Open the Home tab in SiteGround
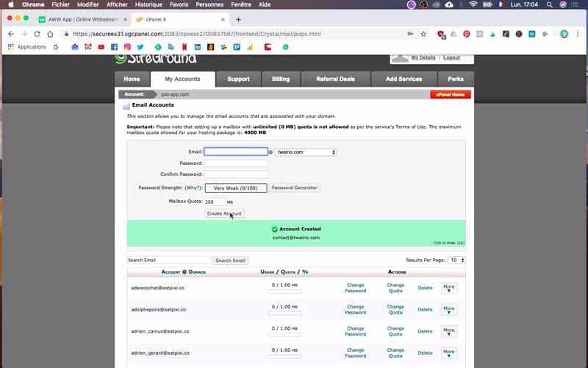The height and width of the screenshot is (368, 588). click(132, 79)
